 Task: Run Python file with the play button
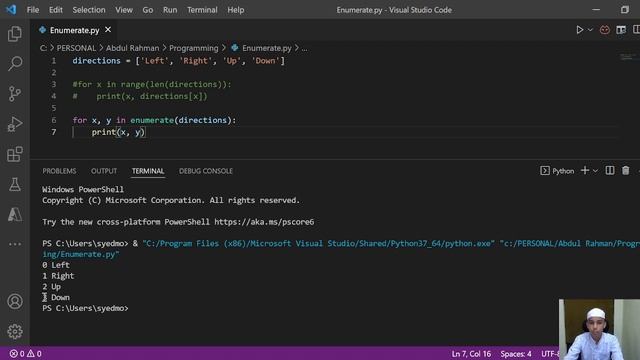pyautogui.click(x=580, y=30)
